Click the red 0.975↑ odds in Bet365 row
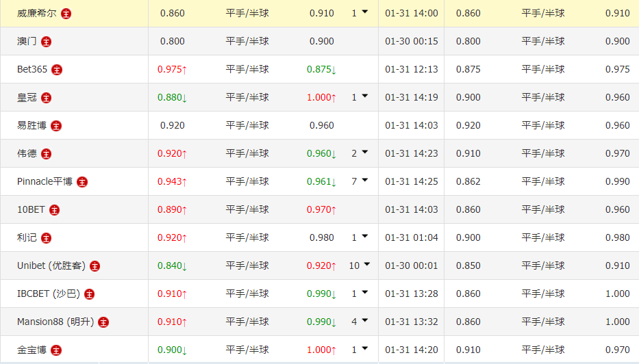This screenshot has width=639, height=364. (x=172, y=69)
